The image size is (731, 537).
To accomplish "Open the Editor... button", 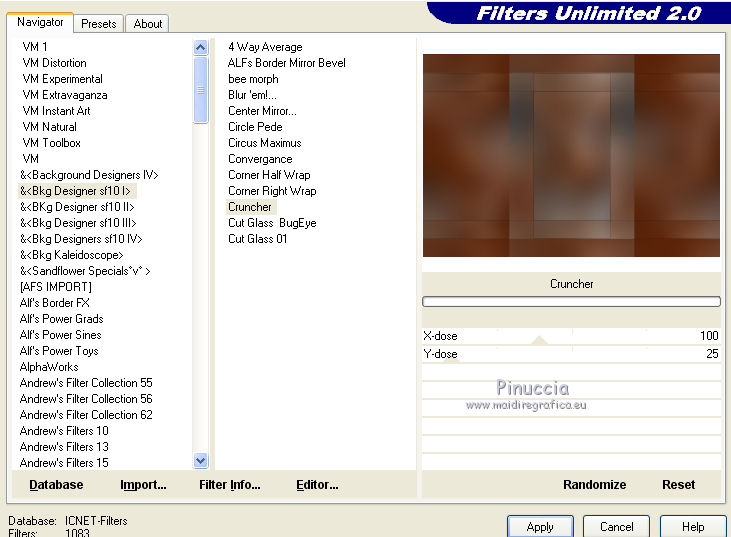I will click(317, 485).
